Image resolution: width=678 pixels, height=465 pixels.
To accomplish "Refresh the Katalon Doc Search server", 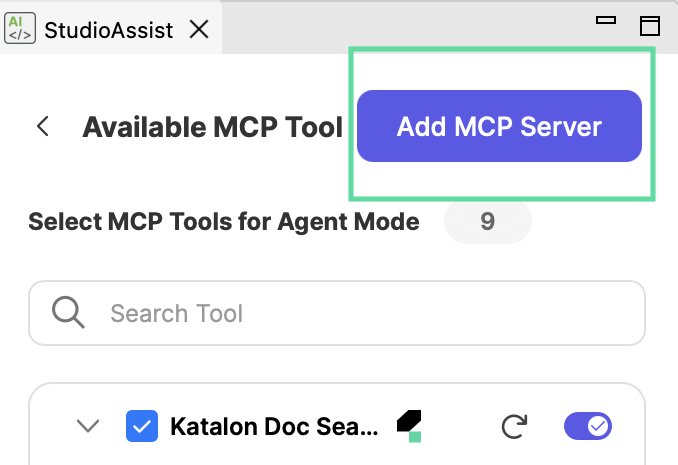I will [514, 426].
